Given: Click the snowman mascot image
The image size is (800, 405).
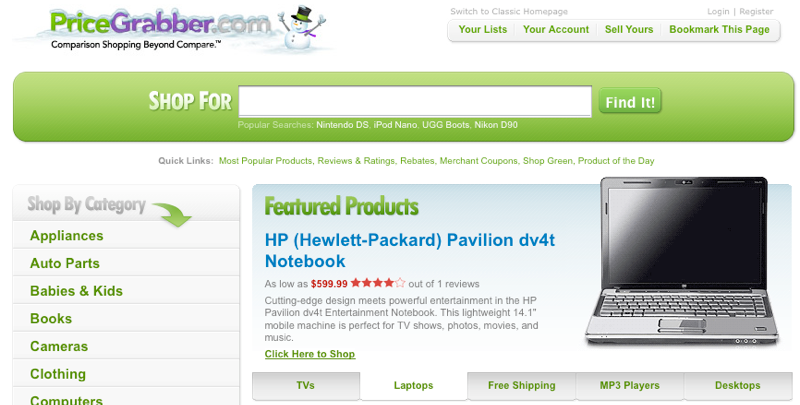Looking at the screenshot, I should (302, 28).
